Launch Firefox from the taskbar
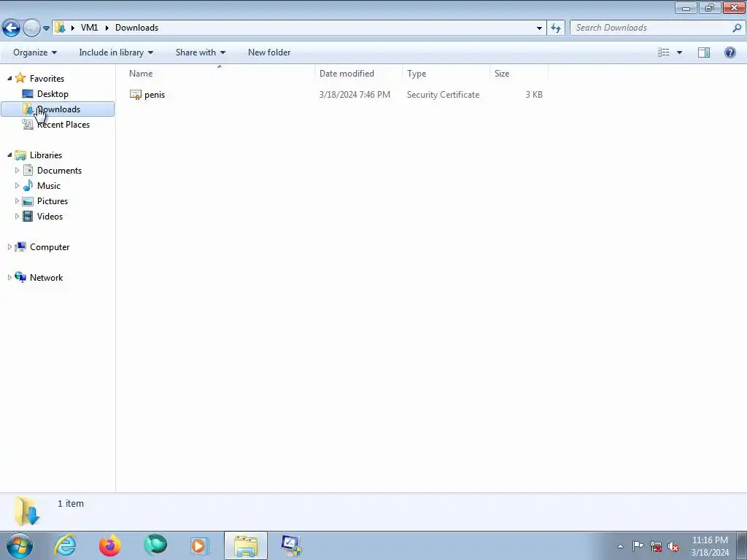The image size is (747, 560). click(110, 545)
